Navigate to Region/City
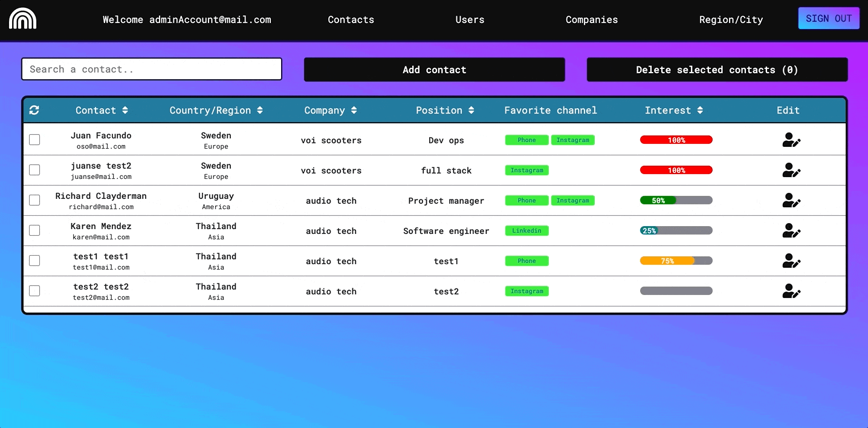Screen dimensions: 868x428 tap(731, 19)
